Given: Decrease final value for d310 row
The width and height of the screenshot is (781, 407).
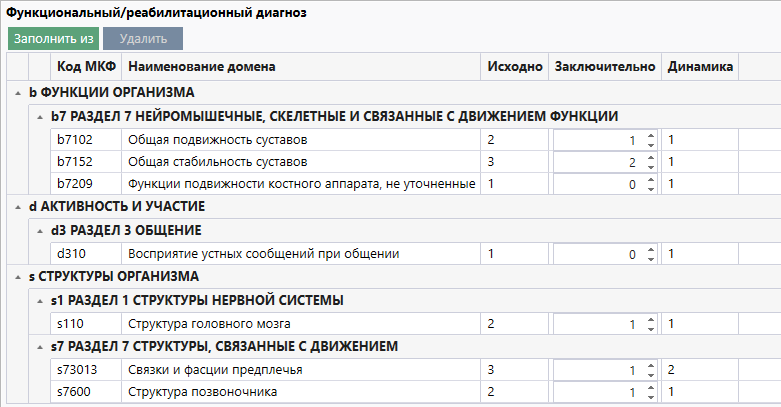Looking at the screenshot, I should pyautogui.click(x=650, y=258).
